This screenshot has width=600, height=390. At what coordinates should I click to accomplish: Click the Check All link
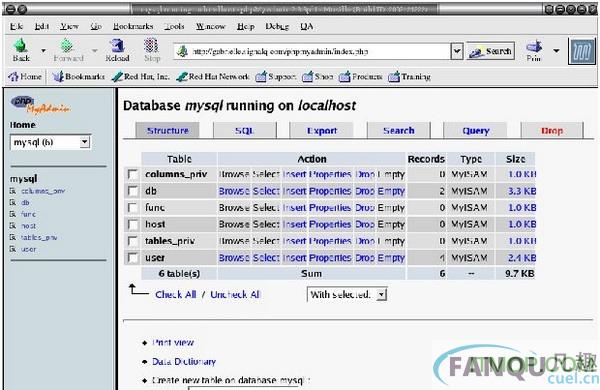[176, 294]
